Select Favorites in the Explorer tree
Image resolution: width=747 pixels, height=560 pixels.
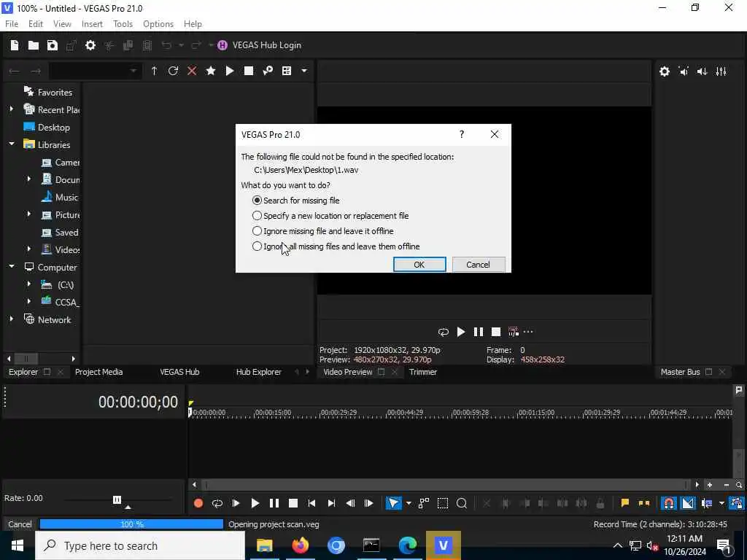pos(55,93)
